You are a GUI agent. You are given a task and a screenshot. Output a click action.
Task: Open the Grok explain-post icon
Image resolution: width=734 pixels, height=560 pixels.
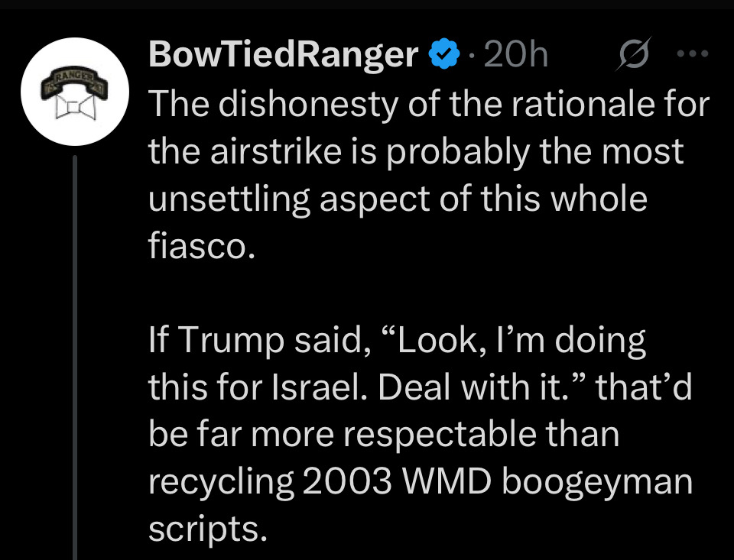(x=634, y=53)
